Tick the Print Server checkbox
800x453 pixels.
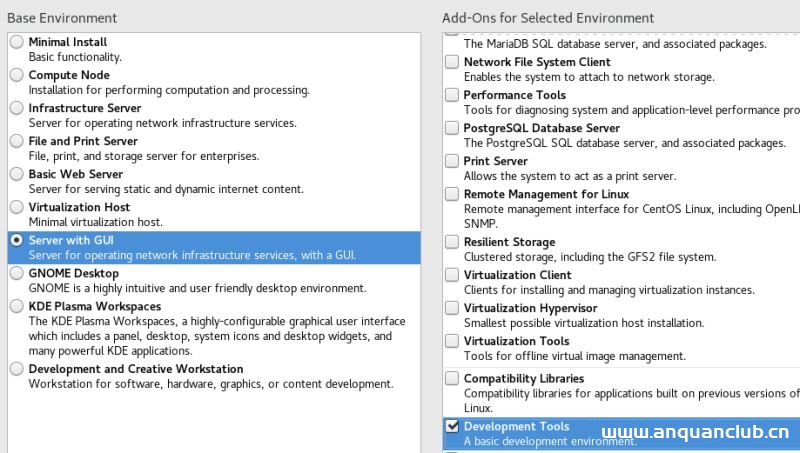452,161
